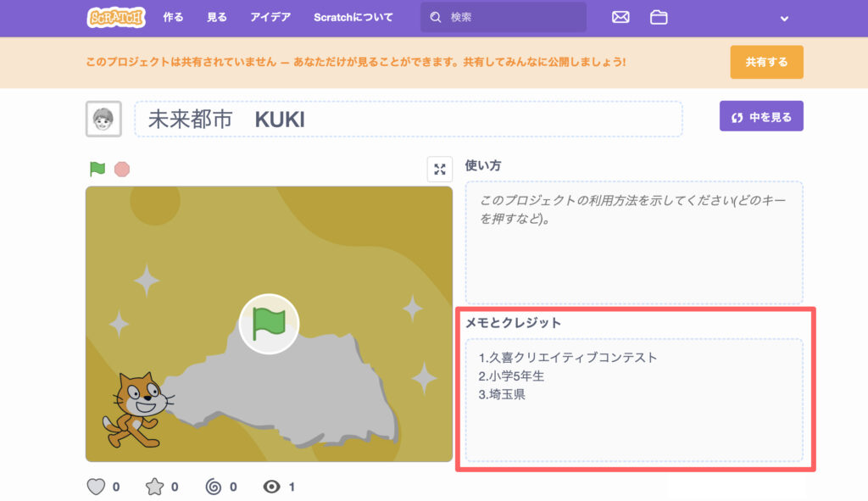The width and height of the screenshot is (868, 501).
Task: Open the 見る menu item
Action: (x=216, y=17)
